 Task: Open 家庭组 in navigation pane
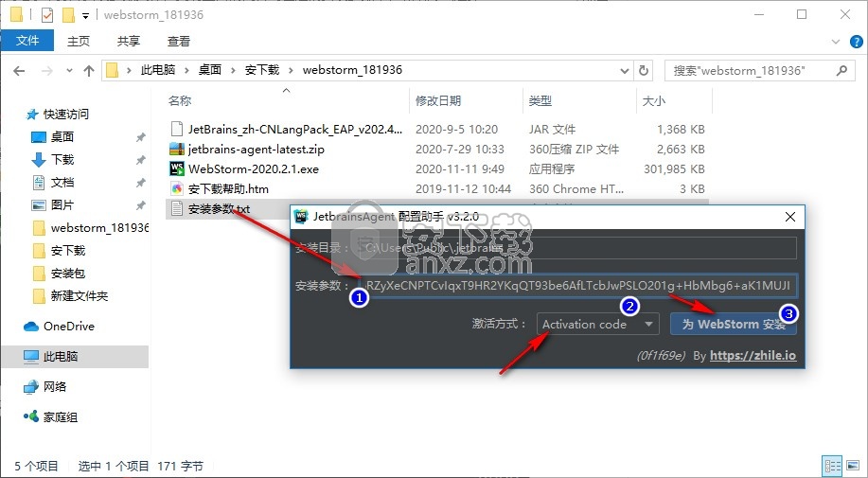tap(61, 416)
